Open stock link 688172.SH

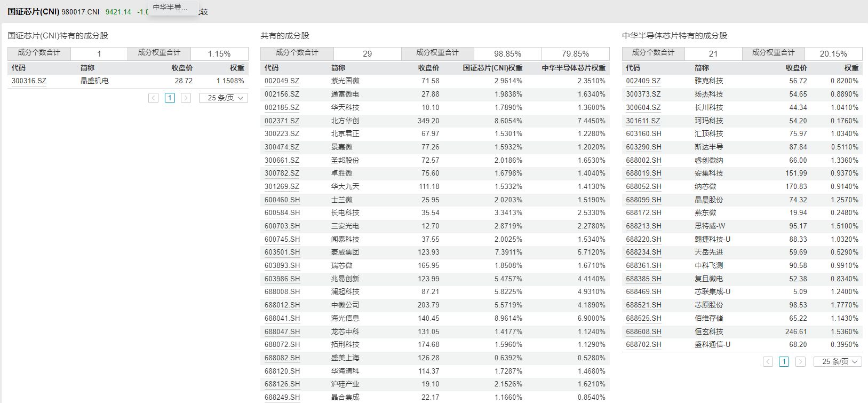pyautogui.click(x=644, y=213)
